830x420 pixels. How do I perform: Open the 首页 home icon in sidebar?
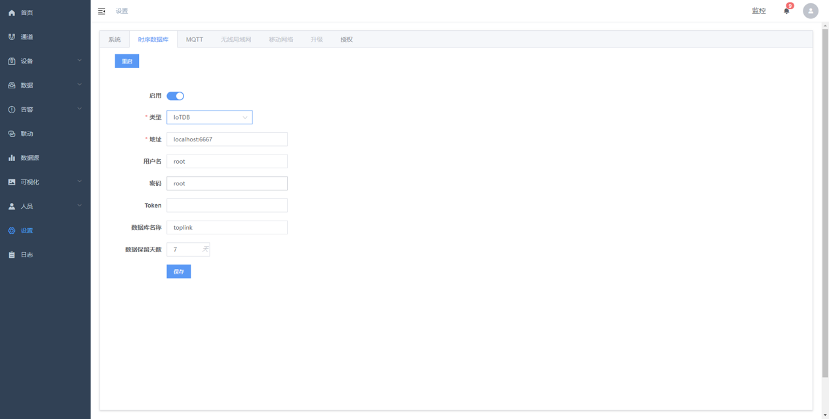tap(12, 13)
